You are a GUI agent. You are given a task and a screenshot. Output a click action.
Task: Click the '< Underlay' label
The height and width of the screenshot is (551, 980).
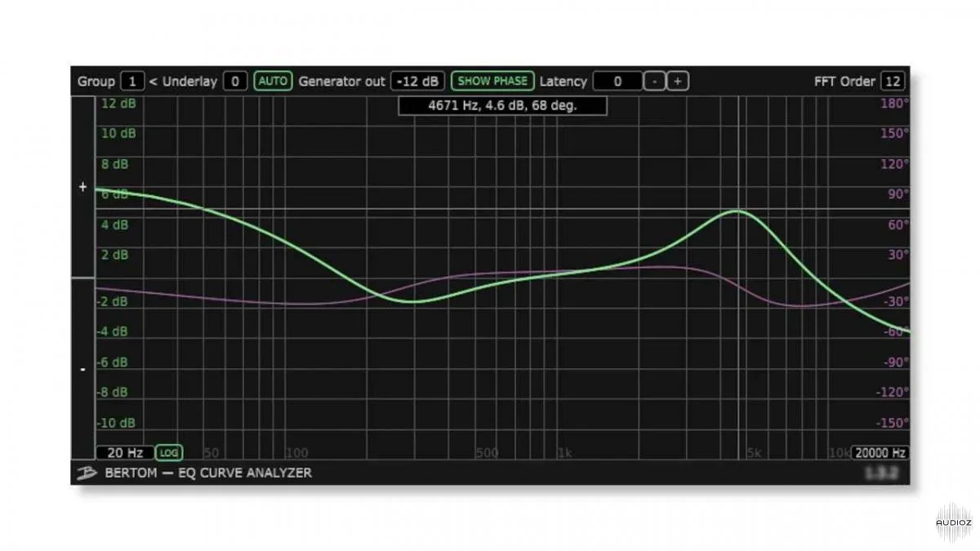click(x=184, y=81)
